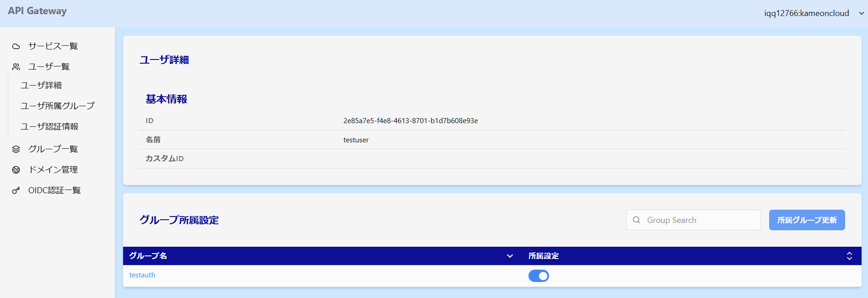Open the testauth group link
868x298 pixels.
click(142, 275)
